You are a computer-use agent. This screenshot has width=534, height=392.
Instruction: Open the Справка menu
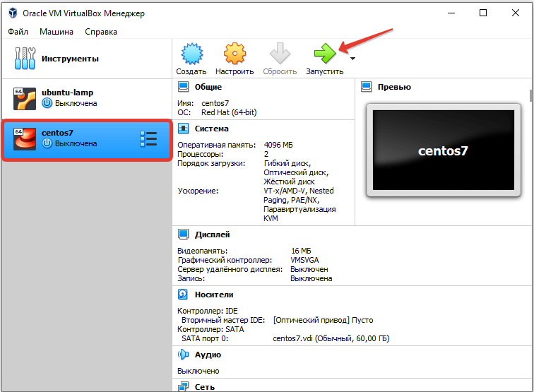click(x=101, y=32)
